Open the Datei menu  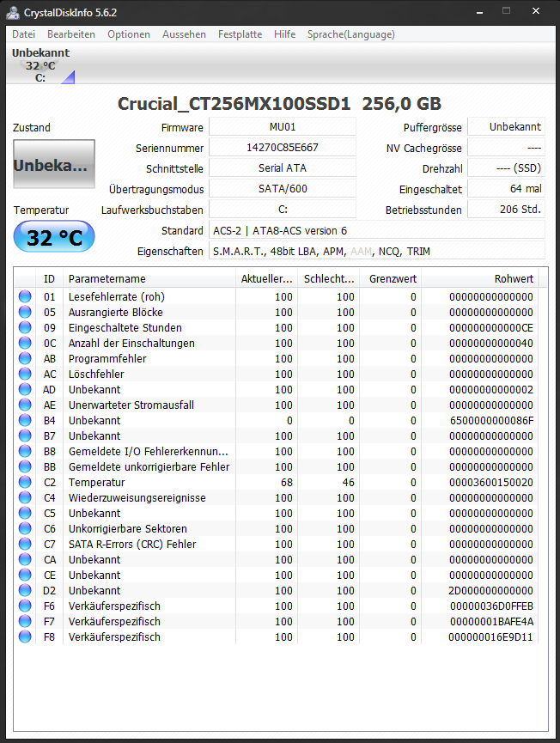(24, 34)
